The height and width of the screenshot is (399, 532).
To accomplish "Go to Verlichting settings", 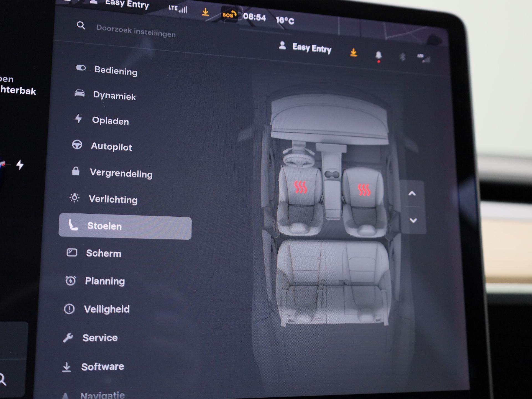I will coord(113,199).
